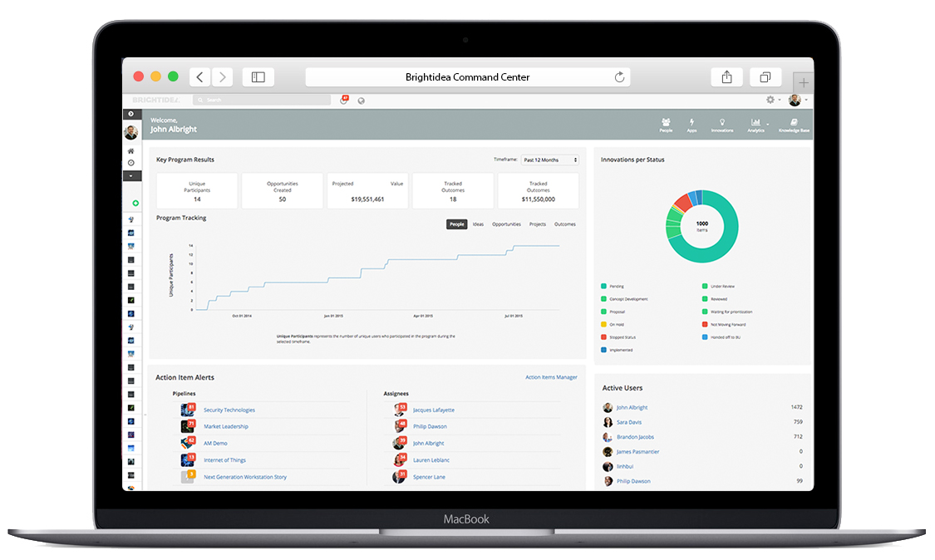
Task: Toggle the browser sidebar button
Action: pyautogui.click(x=258, y=77)
